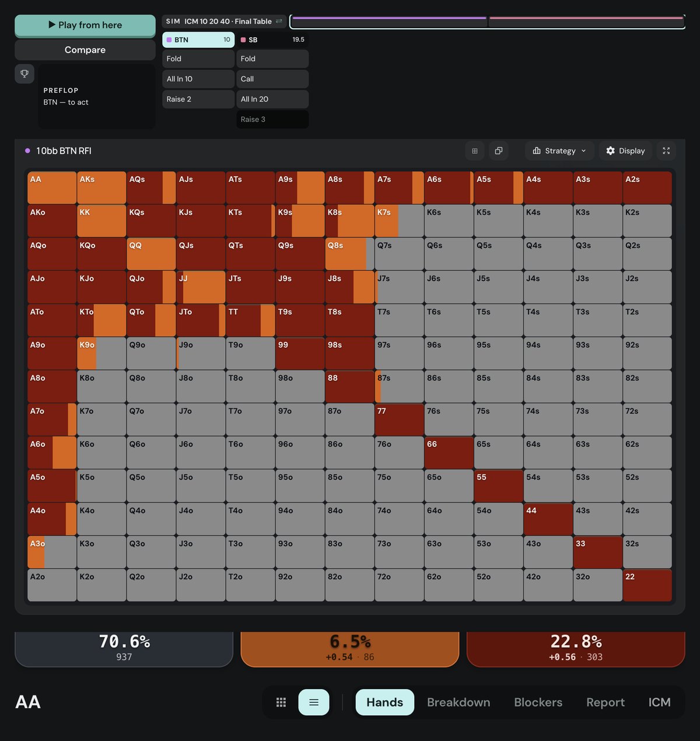Select the QTo hand cell
This screenshot has height=741, width=700.
pyautogui.click(x=151, y=320)
